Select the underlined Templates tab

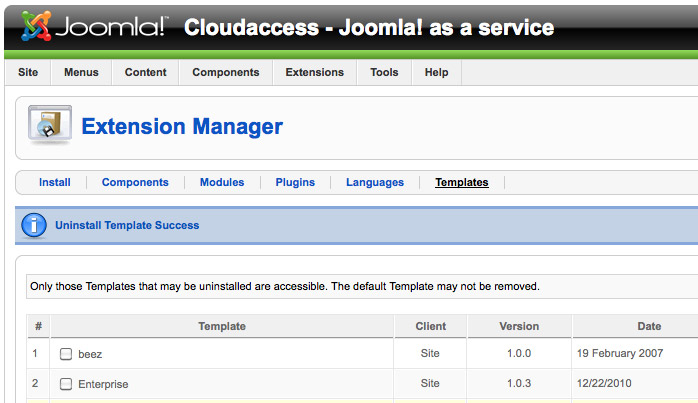(462, 182)
